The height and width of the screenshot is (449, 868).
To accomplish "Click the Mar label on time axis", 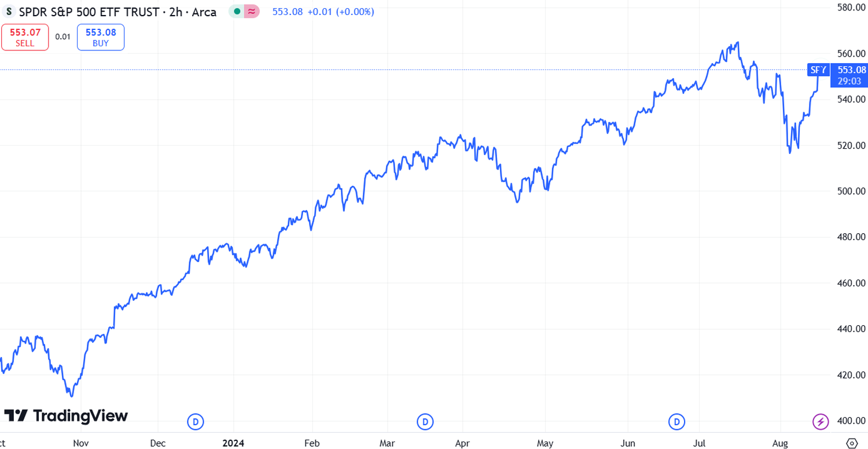I will point(387,443).
